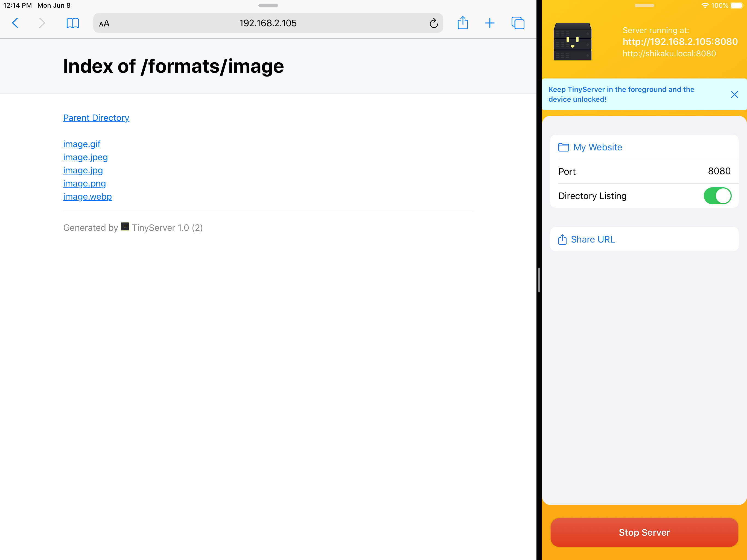
Task: Open image.webp file link
Action: (x=87, y=197)
